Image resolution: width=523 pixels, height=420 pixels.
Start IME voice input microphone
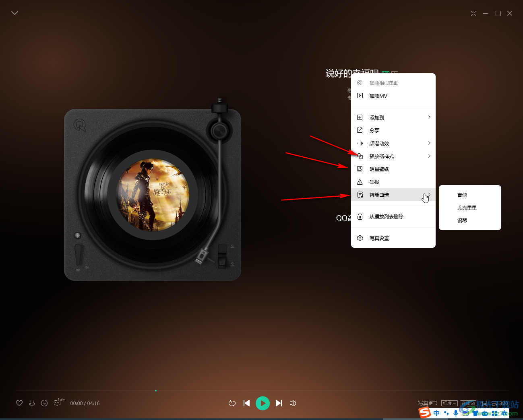pyautogui.click(x=456, y=413)
